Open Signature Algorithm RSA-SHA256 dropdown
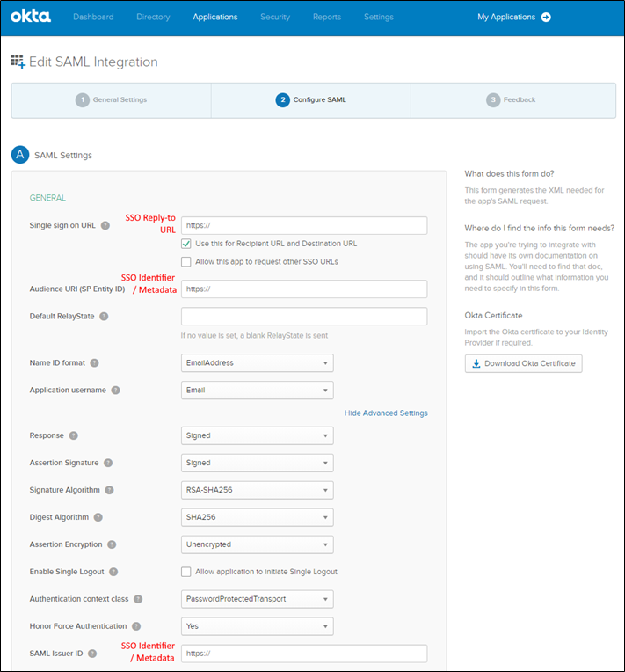 pos(257,490)
